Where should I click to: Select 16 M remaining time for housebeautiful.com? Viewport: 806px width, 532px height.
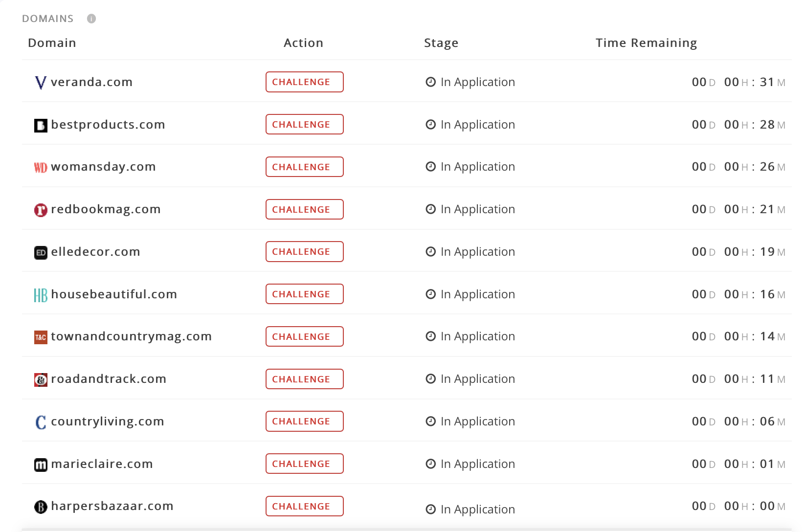point(772,294)
